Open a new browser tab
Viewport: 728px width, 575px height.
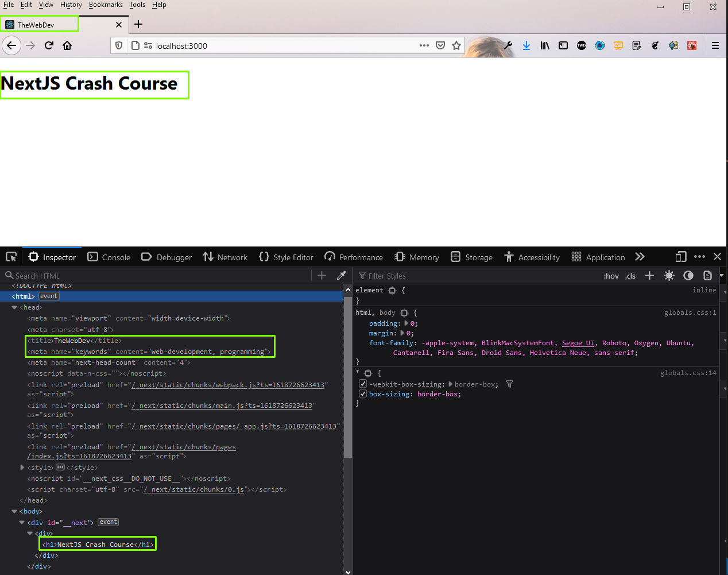pyautogui.click(x=138, y=24)
